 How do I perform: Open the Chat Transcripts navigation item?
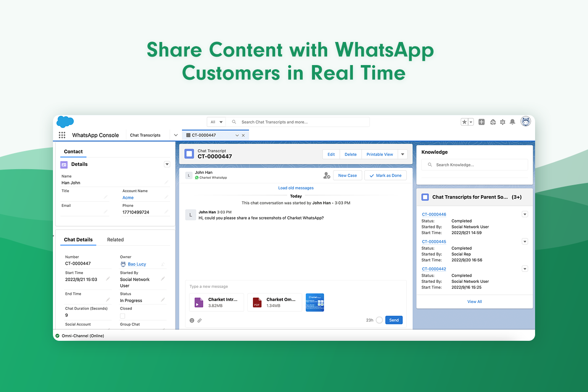point(145,135)
